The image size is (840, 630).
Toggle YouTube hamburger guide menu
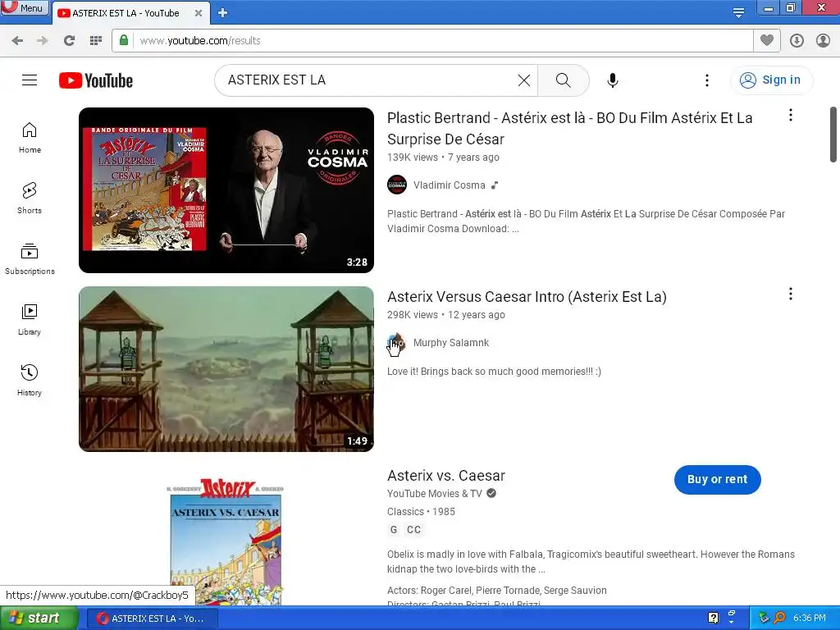[x=30, y=80]
